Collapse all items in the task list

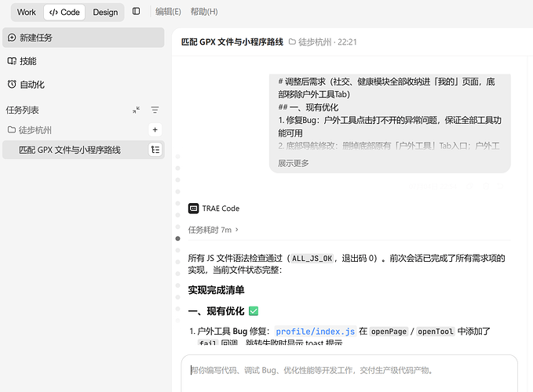click(x=137, y=110)
